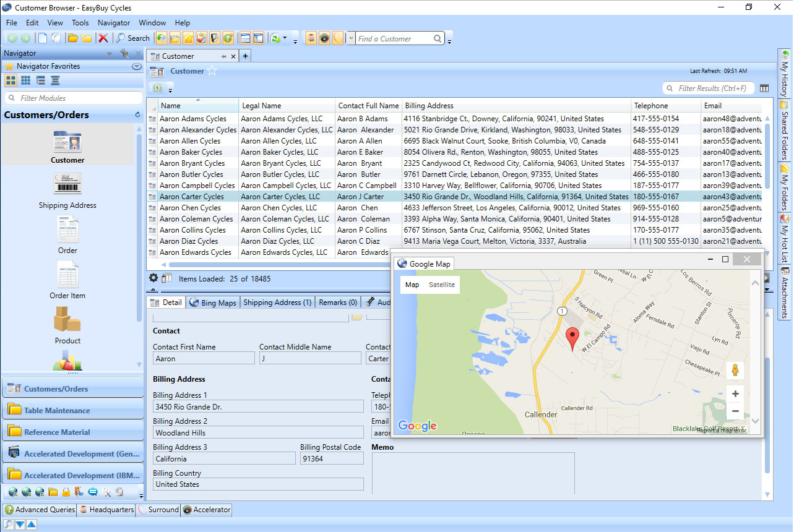The width and height of the screenshot is (794, 532).
Task: Open the Navigator panel options arrow
Action: pyautogui.click(x=110, y=54)
